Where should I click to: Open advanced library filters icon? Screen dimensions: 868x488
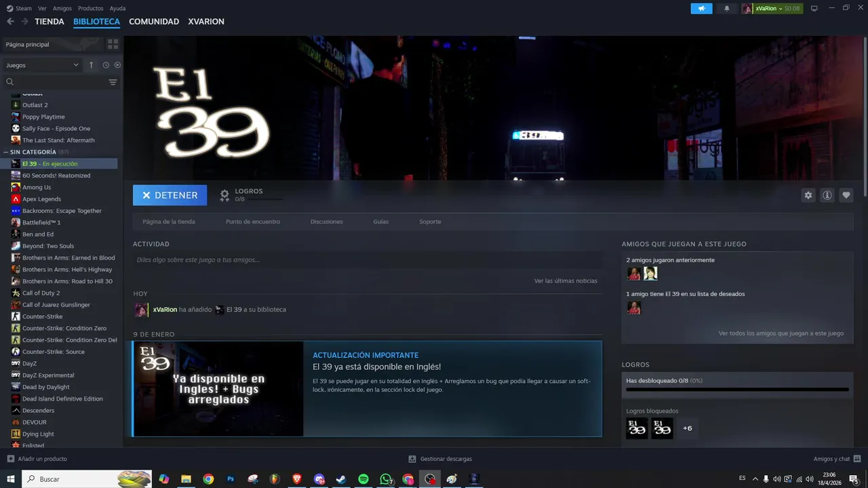tap(113, 82)
